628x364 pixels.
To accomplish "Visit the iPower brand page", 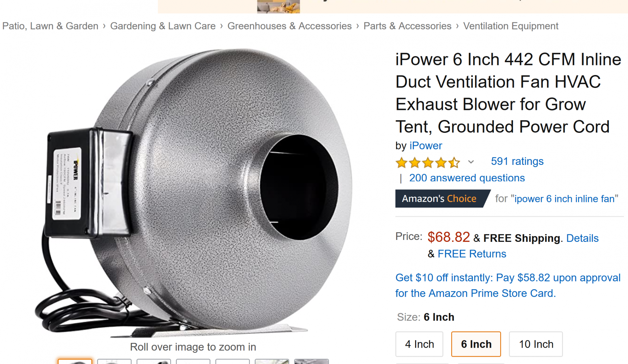I will [426, 146].
